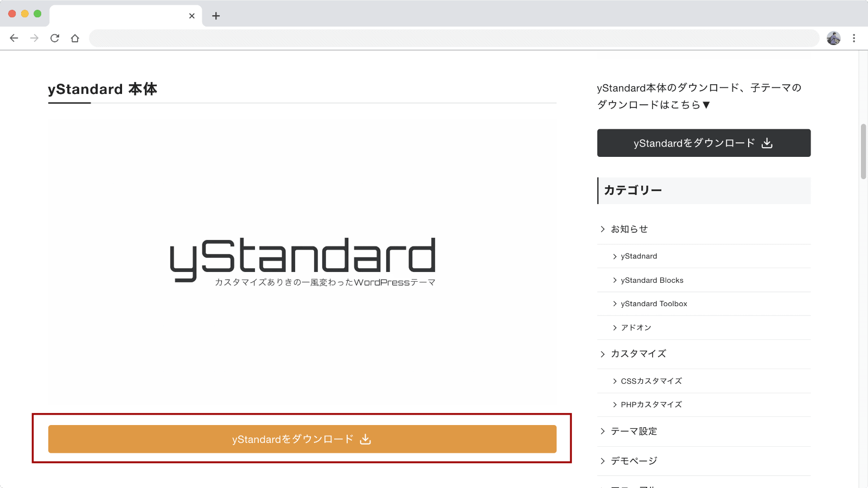Image resolution: width=868 pixels, height=488 pixels.
Task: Open the yStadnard subcategory link
Action: pos(639,256)
